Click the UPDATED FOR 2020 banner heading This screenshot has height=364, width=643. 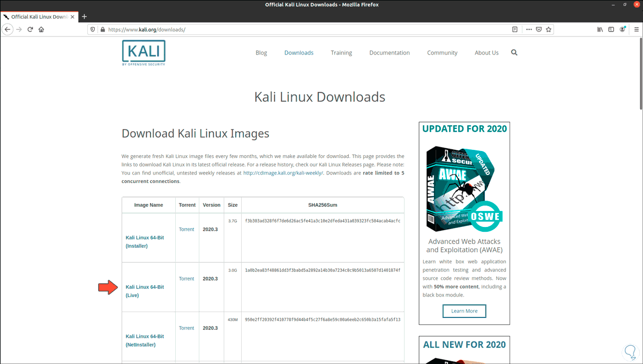pos(464,128)
